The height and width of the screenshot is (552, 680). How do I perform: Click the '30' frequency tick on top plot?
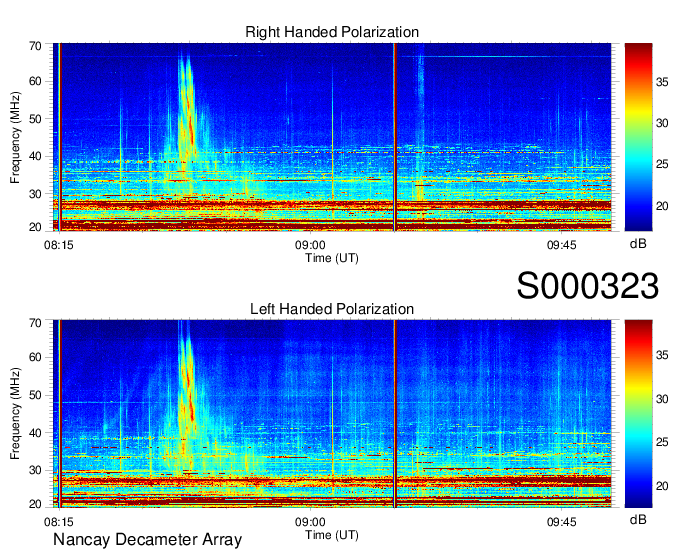pyautogui.click(x=35, y=194)
